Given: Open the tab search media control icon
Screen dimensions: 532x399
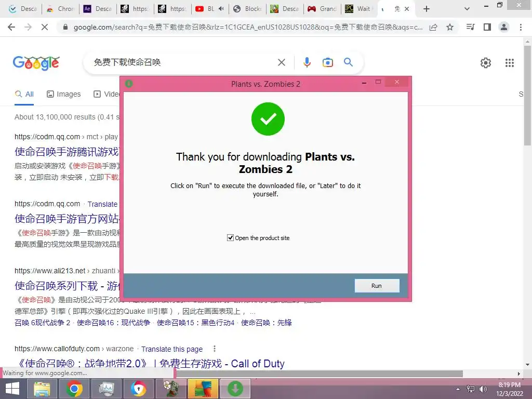Looking at the screenshot, I should pos(471,27).
